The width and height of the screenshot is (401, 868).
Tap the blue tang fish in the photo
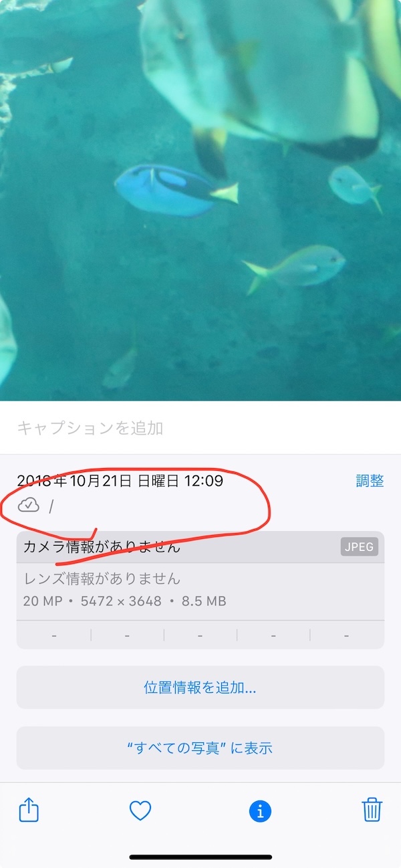176,191
